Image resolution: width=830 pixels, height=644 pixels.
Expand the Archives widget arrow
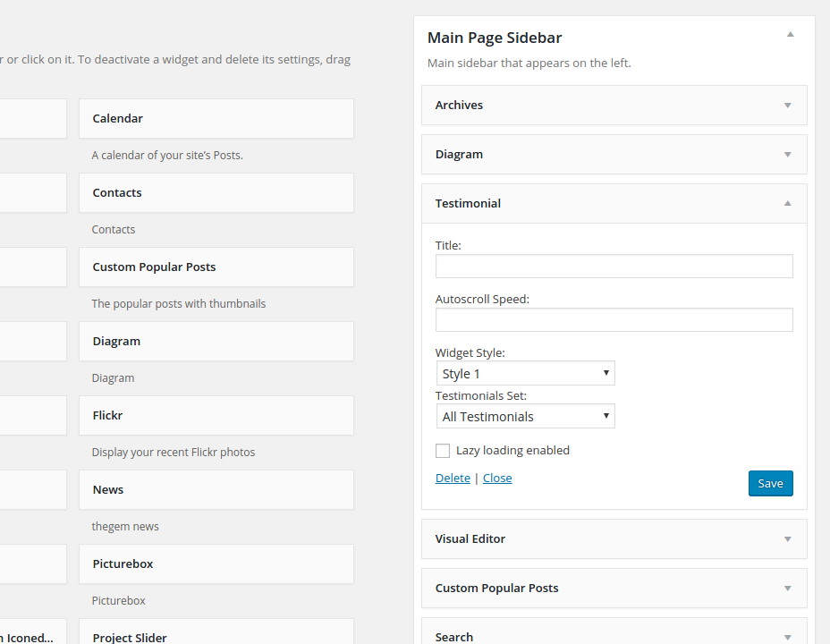pyautogui.click(x=787, y=106)
